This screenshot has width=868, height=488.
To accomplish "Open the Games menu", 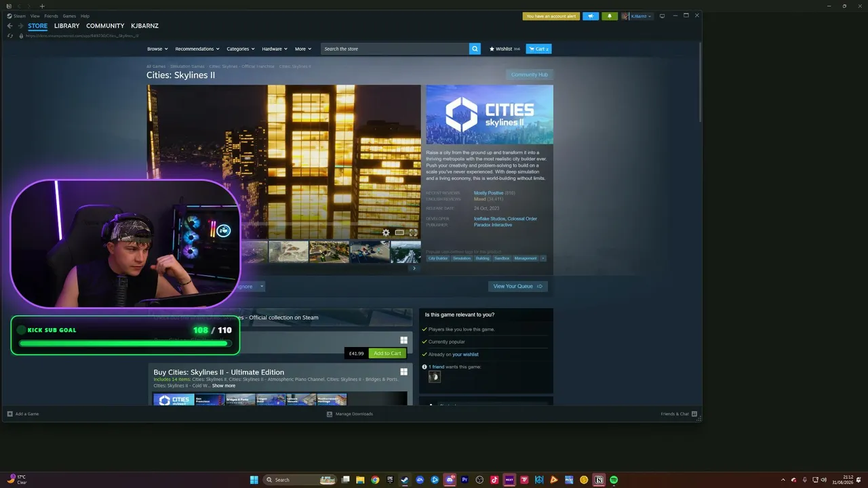I will 69,16.
